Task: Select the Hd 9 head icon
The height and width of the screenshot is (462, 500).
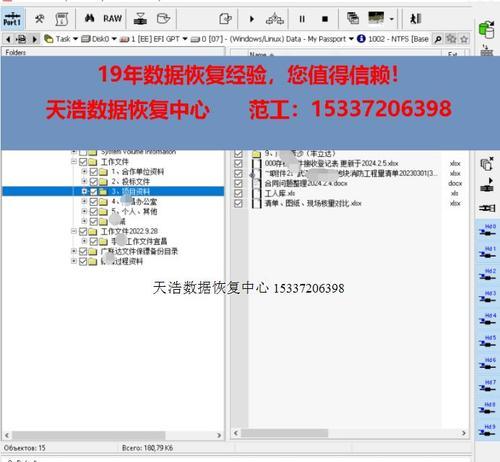Action: click(487, 431)
